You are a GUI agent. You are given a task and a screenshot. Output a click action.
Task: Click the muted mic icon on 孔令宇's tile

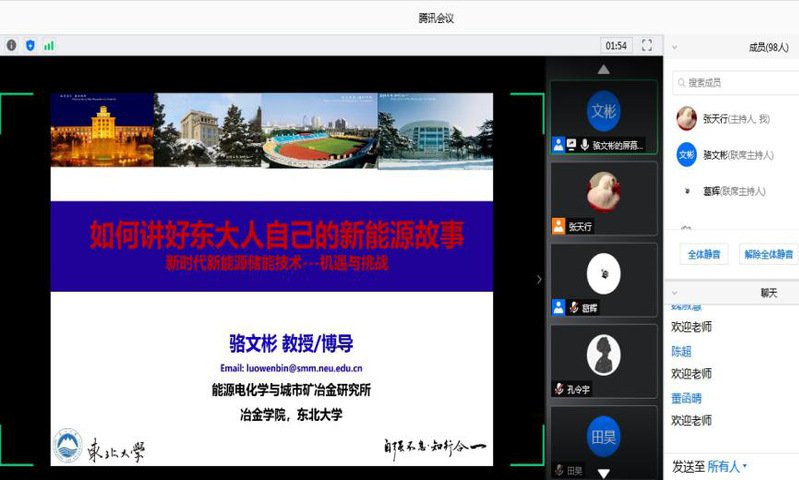pyautogui.click(x=559, y=388)
